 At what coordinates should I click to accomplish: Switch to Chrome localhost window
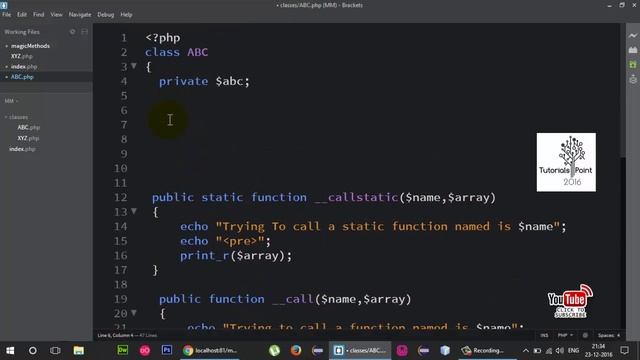210,350
